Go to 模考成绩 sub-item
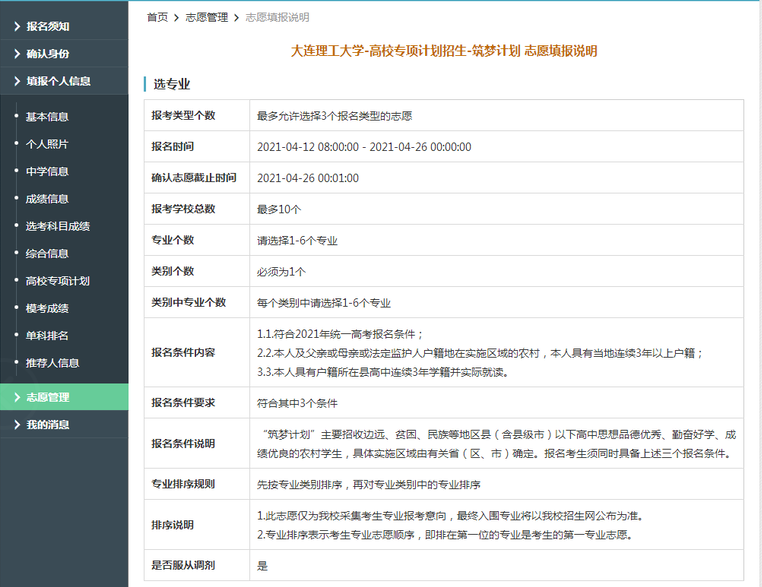Image resolution: width=762 pixels, height=587 pixels. (x=47, y=308)
